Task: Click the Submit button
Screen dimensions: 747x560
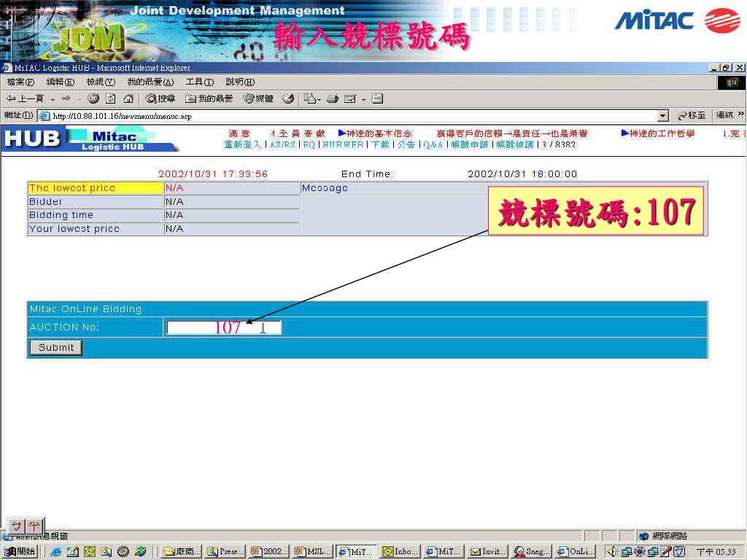Action: (55, 348)
